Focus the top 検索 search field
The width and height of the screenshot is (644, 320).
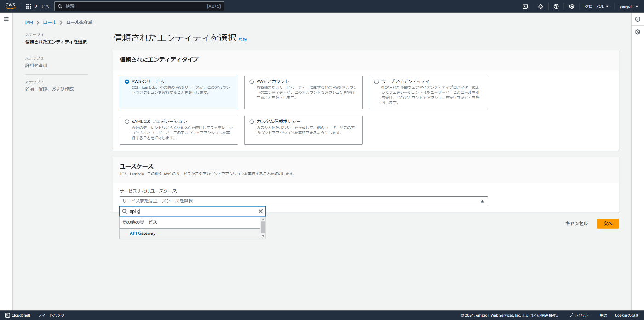(x=139, y=6)
